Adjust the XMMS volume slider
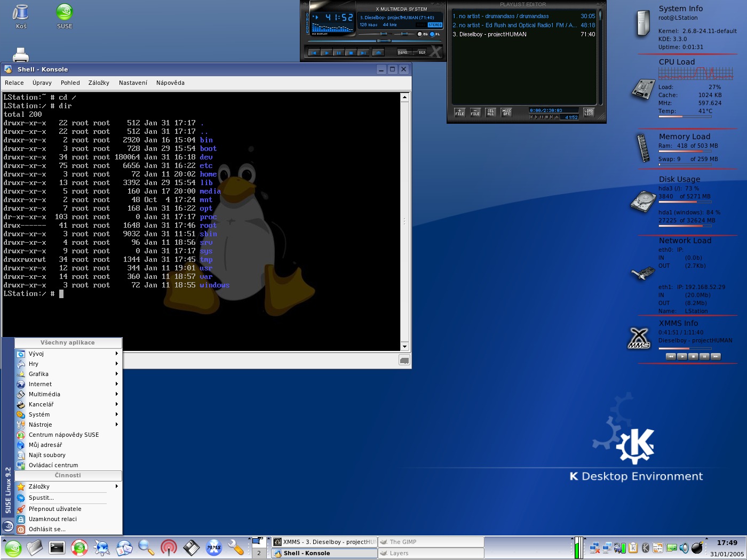This screenshot has width=747, height=560. [375, 34]
